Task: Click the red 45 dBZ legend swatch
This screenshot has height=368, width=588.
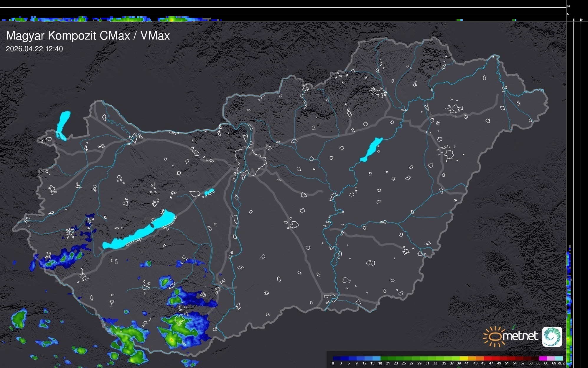Action: click(487, 358)
